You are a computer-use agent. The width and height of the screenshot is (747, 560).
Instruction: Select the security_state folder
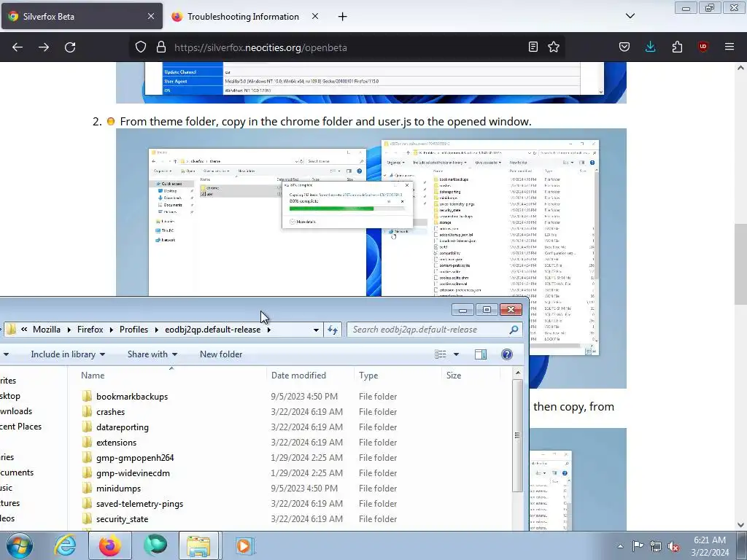122,519
